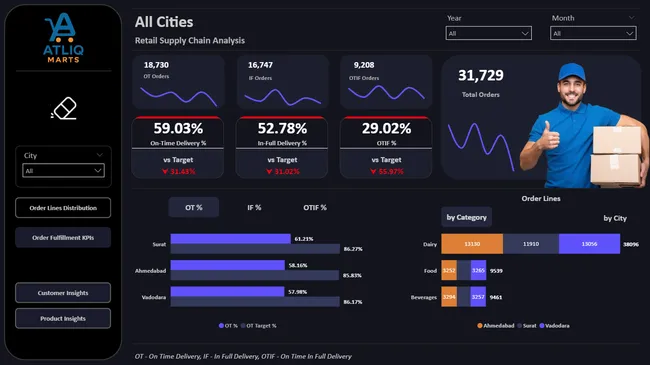This screenshot has width=650, height=365.
Task: Open Order Fulfillment KPIs page
Action: tap(63, 237)
